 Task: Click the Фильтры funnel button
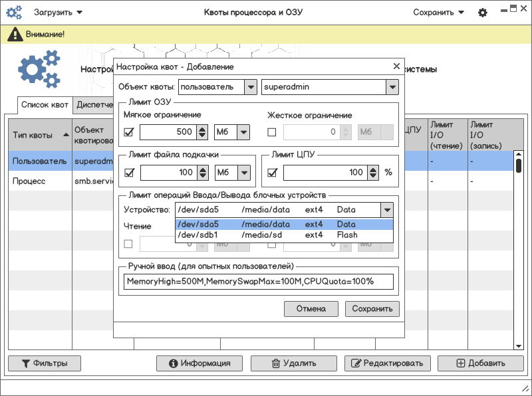45,363
